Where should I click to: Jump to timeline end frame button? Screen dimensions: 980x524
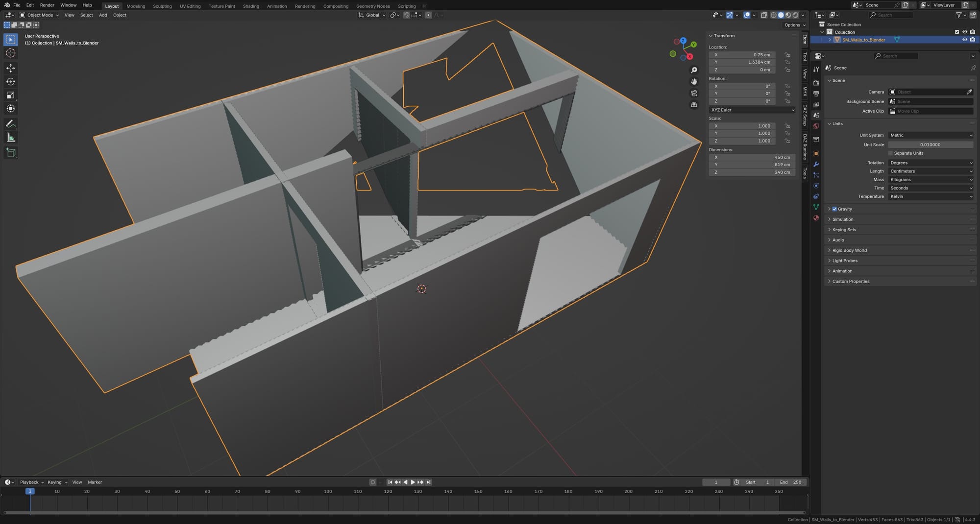428,482
